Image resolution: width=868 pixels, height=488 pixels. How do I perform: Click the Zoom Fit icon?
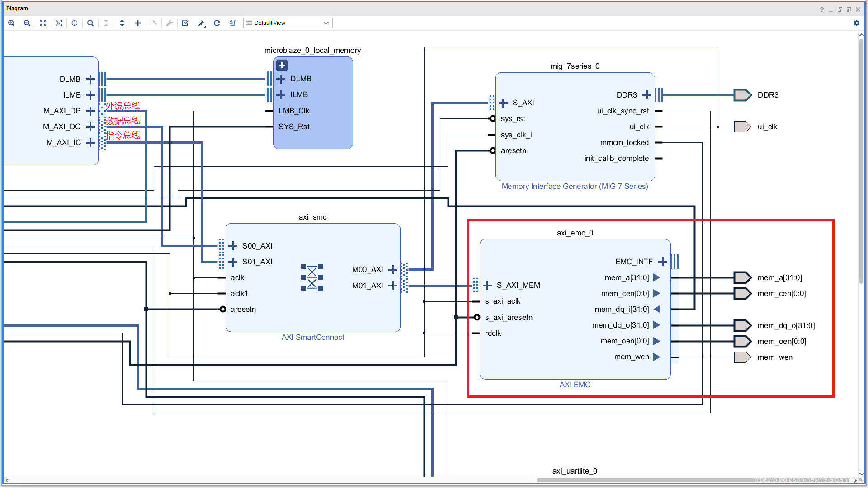43,23
